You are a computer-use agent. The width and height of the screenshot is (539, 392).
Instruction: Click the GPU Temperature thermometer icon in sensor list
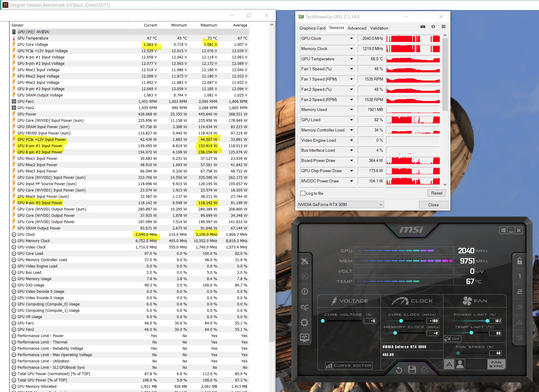14,38
